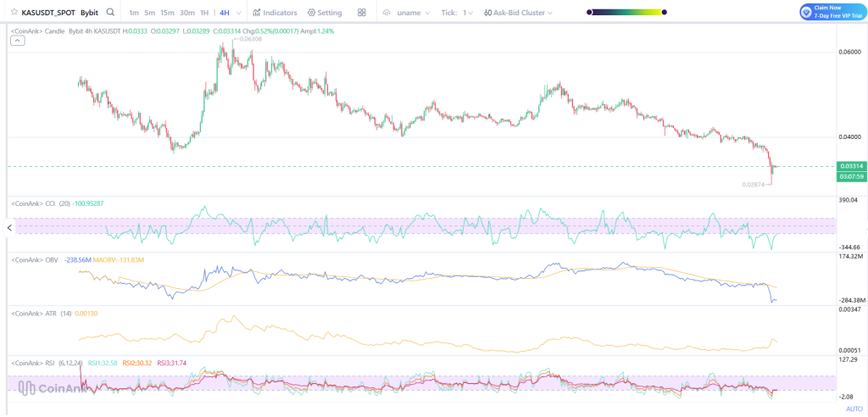Click the right handle of gradient slider
This screenshot has width=868, height=417.
coord(665,12)
